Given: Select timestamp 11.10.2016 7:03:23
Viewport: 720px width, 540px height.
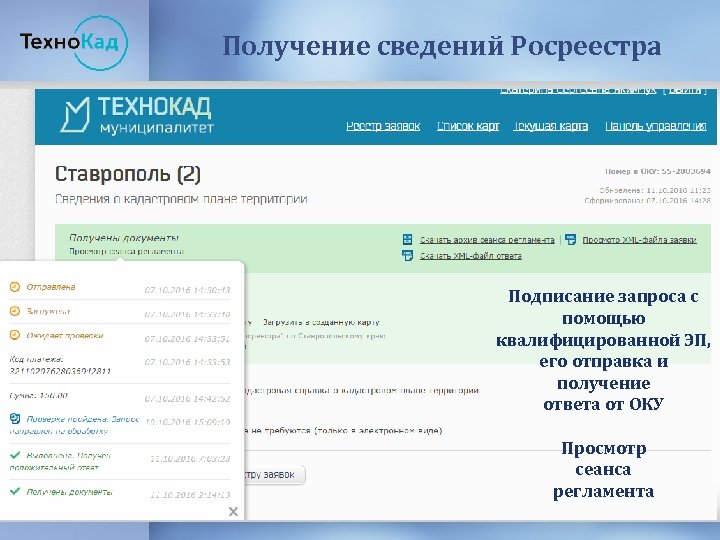Looking at the screenshot, I should click(x=190, y=459).
